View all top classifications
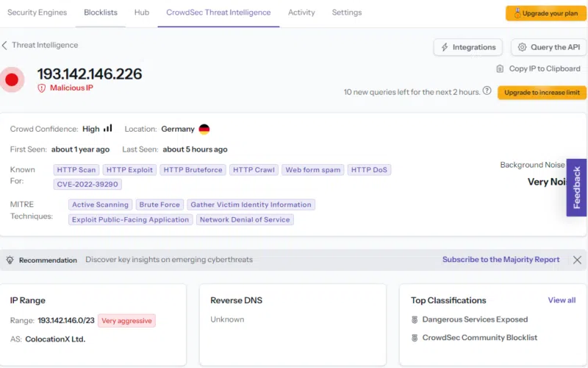588x368 pixels. [562, 300]
